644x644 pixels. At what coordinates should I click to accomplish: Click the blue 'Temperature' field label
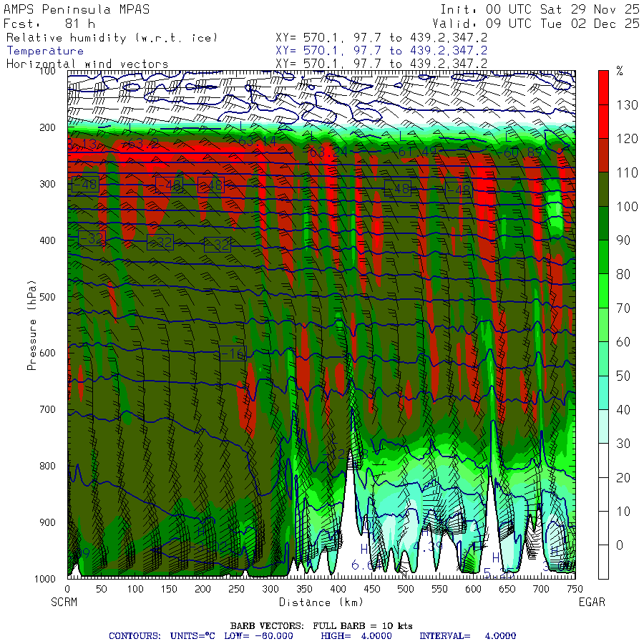coord(45,51)
